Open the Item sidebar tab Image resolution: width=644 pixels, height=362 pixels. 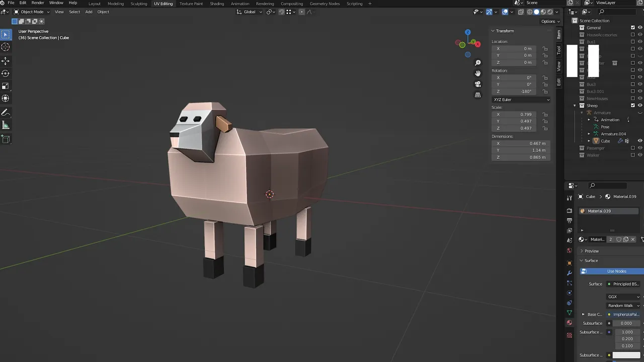click(558, 34)
